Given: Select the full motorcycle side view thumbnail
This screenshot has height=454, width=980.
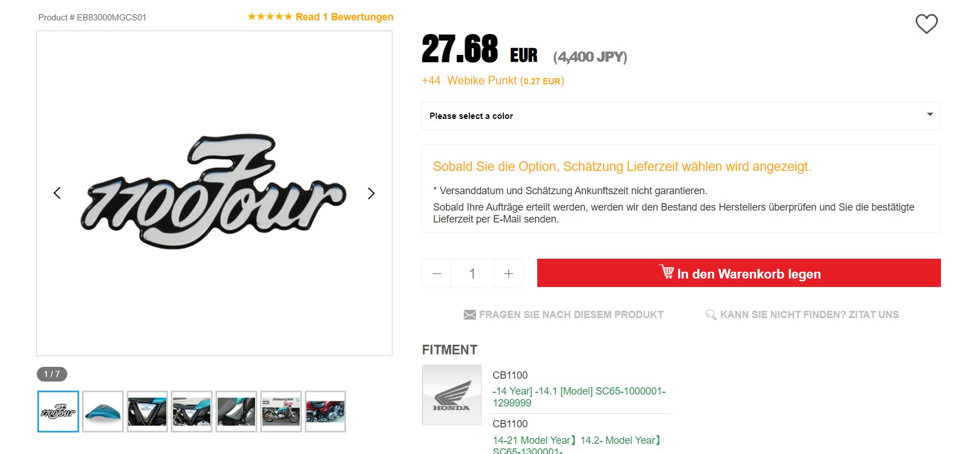Looking at the screenshot, I should (x=281, y=412).
